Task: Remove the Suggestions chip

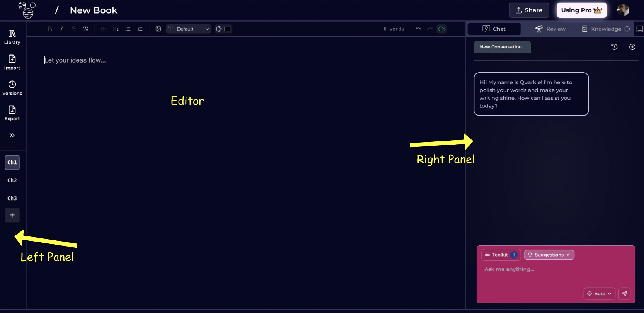Action: point(568,255)
